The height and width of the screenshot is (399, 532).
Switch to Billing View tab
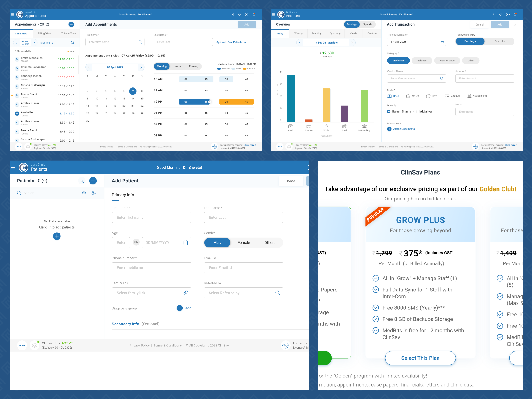click(x=44, y=34)
